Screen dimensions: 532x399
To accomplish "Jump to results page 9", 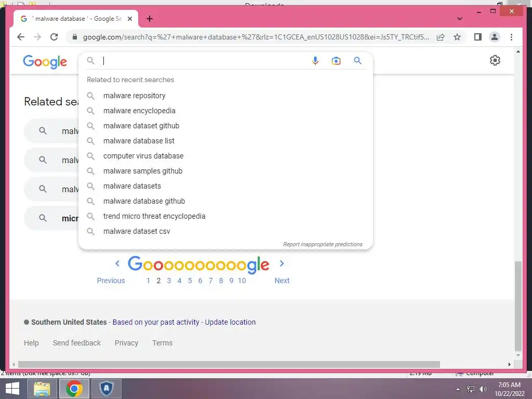I will coord(231,281).
